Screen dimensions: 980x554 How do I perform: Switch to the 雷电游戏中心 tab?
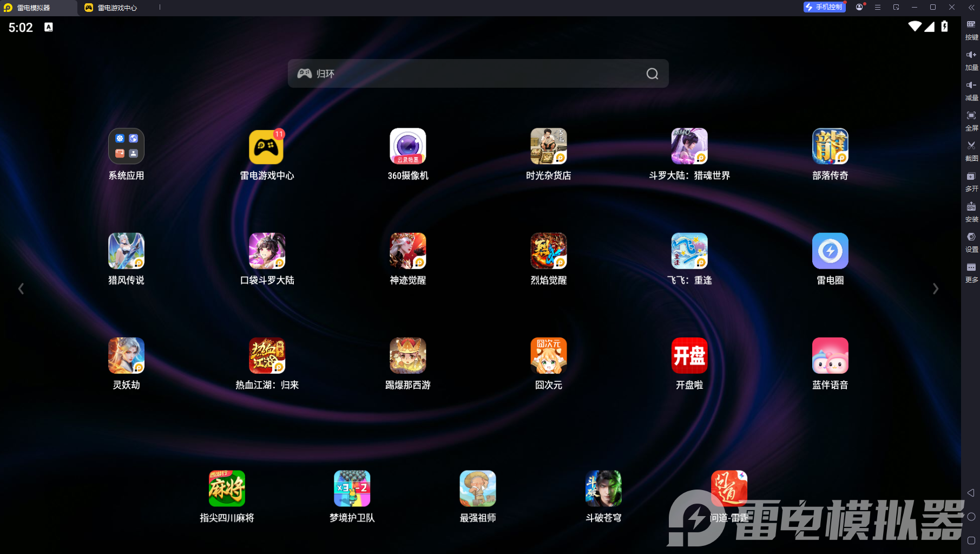pos(117,8)
